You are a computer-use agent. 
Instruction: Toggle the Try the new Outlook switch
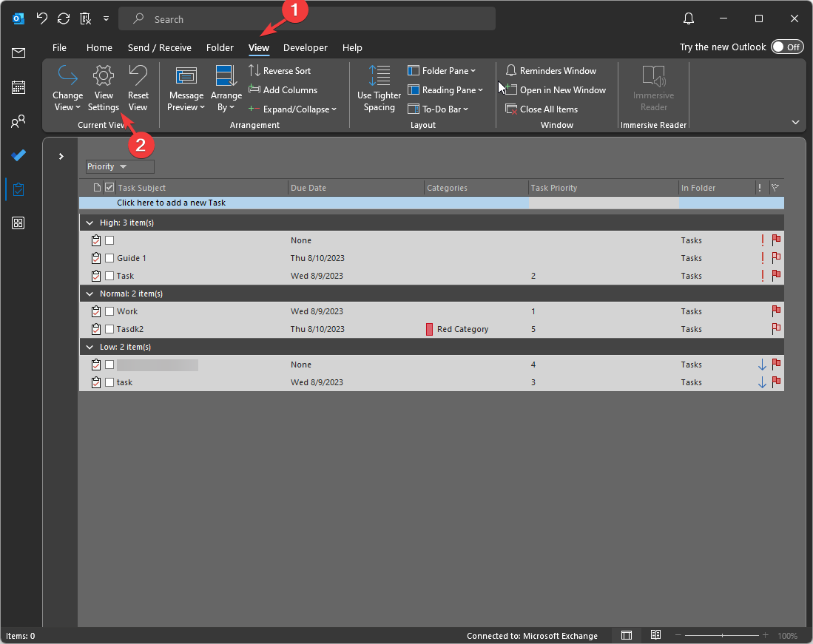point(787,47)
